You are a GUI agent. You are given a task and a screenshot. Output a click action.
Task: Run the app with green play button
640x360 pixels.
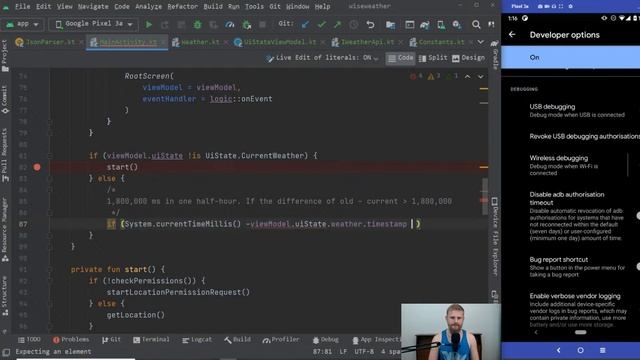click(149, 24)
